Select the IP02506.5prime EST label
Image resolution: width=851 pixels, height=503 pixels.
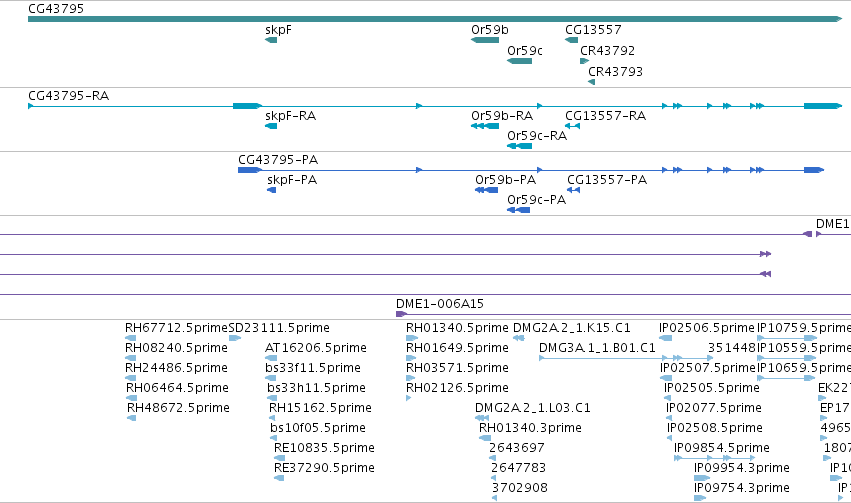point(707,328)
